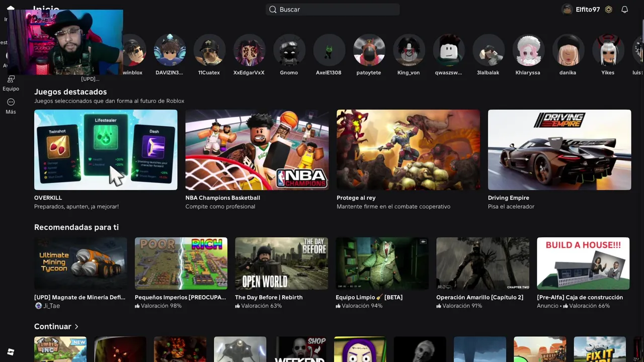Viewport: 644px width, 362px height.
Task: Click 'Compite como profesional' subtitle
Action: tap(220, 207)
